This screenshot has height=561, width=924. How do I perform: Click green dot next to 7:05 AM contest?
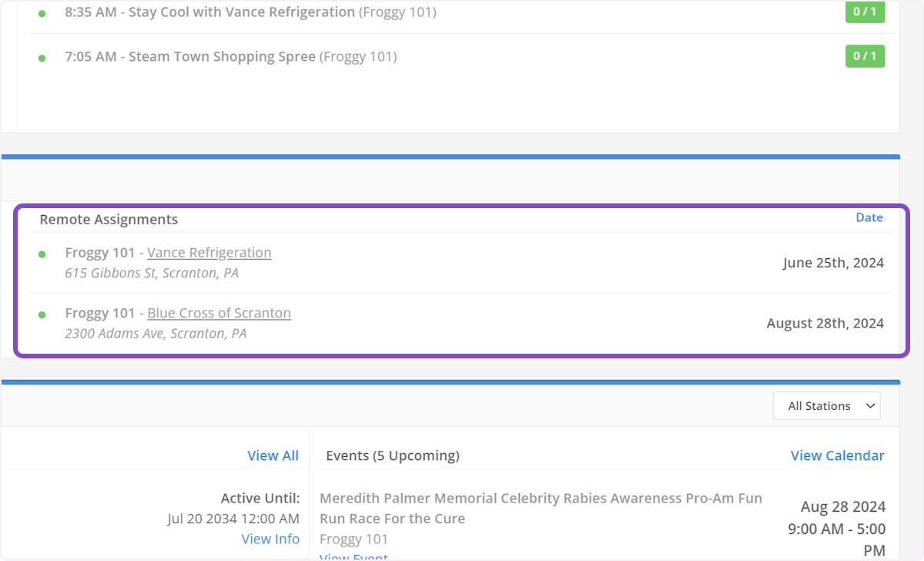(42, 58)
